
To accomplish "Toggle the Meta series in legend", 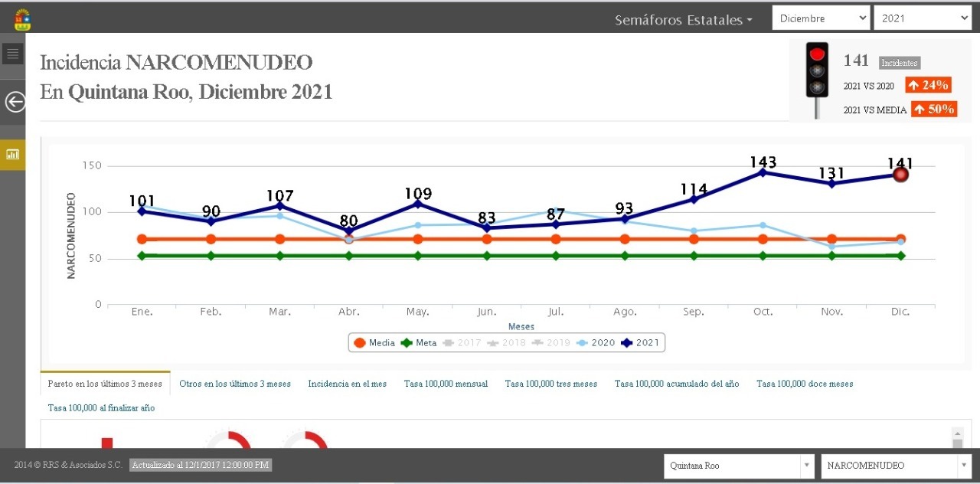I will 418,343.
